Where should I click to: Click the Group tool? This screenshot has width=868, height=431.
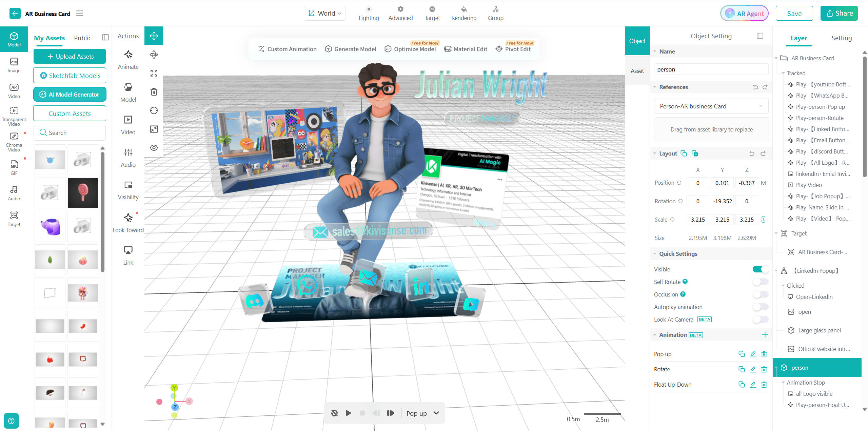[x=495, y=13]
